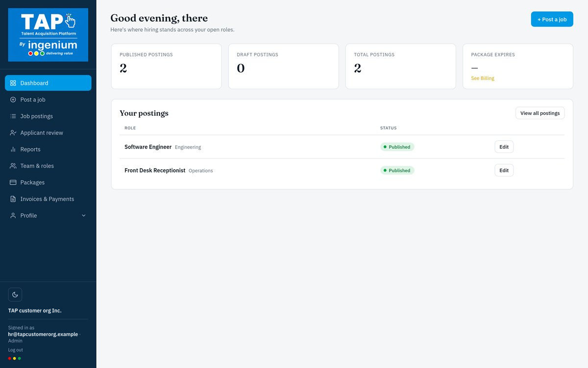
Task: Click the document icon beside Invoices & Payments
Action: point(13,199)
